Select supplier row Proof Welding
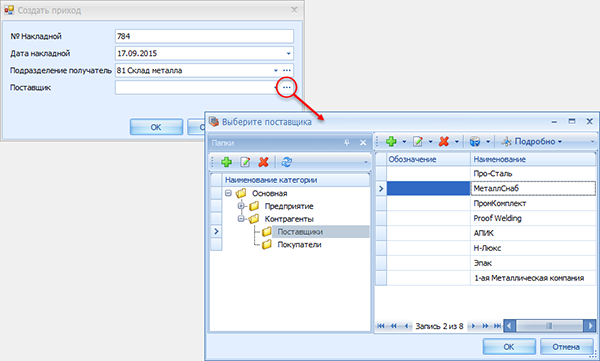This screenshot has height=361, width=600. coord(491,218)
